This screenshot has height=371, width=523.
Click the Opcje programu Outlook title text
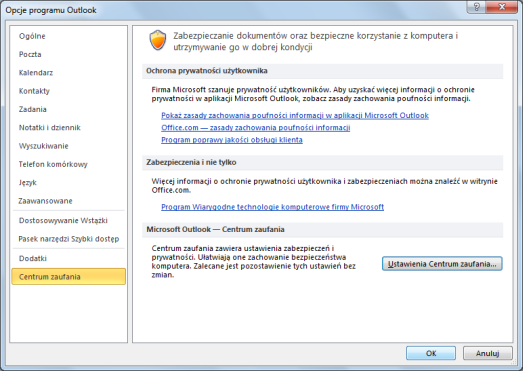tap(51, 10)
